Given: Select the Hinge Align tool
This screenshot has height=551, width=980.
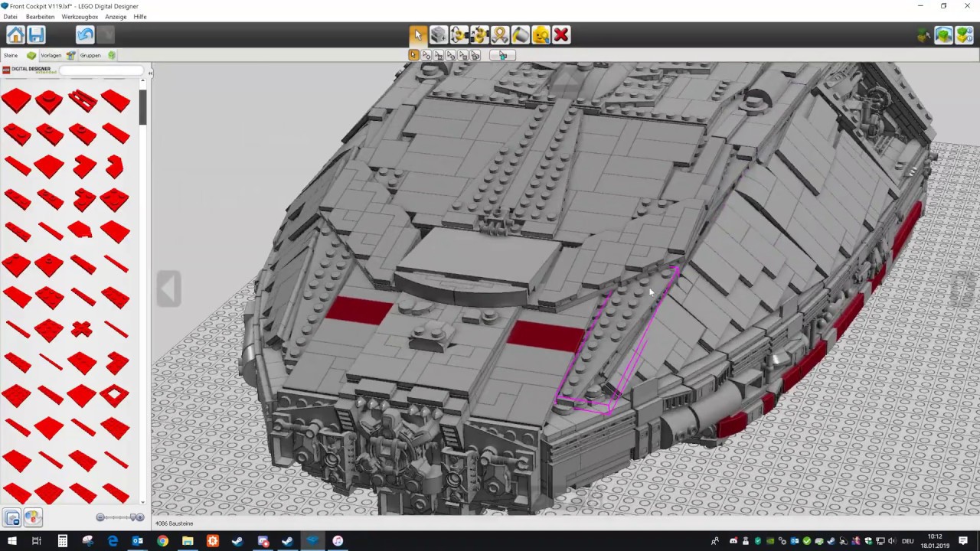Looking at the screenshot, I should (479, 34).
